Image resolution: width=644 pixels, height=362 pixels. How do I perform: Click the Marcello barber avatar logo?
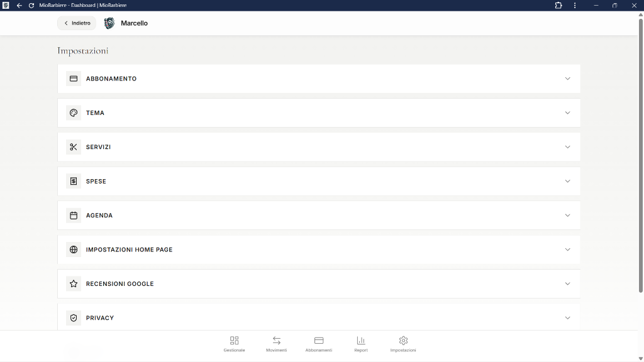109,23
